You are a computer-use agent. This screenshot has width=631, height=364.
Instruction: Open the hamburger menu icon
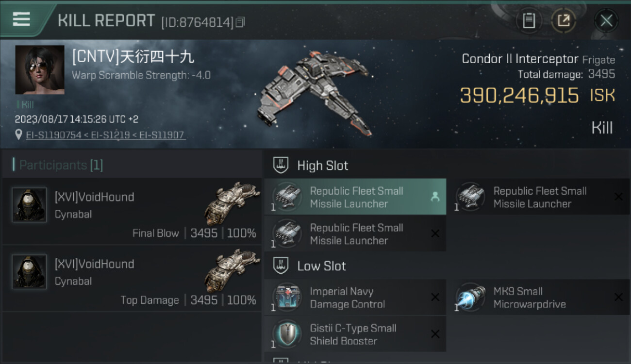pos(21,19)
